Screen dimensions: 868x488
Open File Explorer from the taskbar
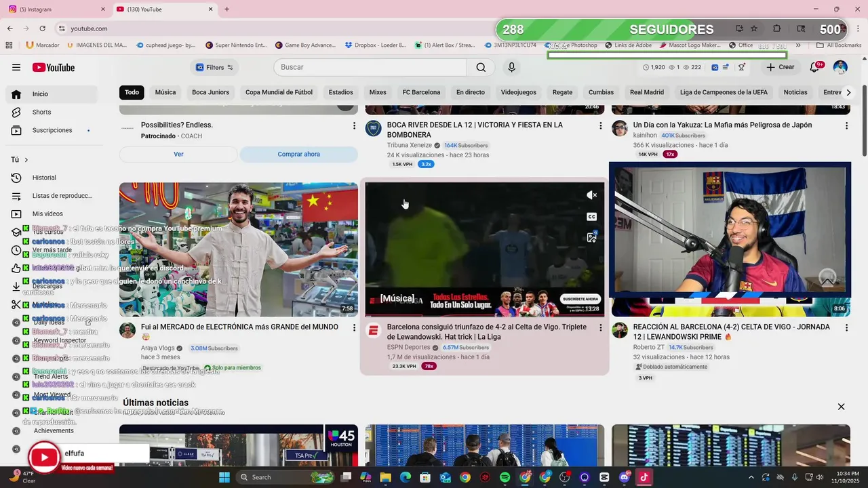[x=385, y=477]
